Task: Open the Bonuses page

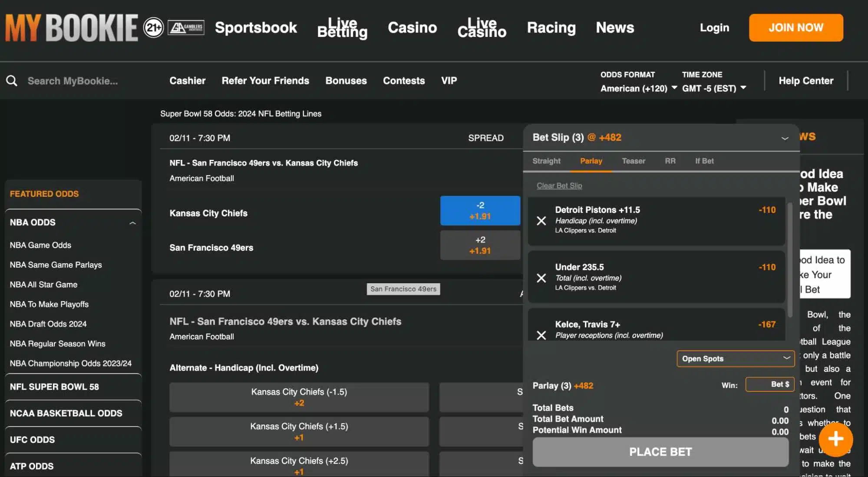Action: pyautogui.click(x=346, y=81)
